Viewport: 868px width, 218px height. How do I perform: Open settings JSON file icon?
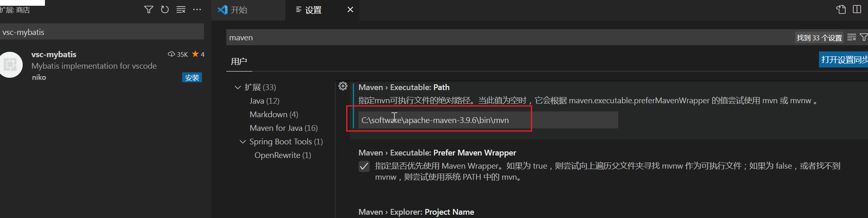[x=841, y=9]
